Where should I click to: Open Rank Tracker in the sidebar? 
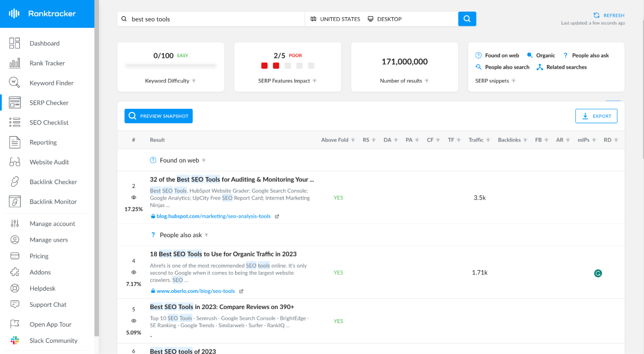47,63
